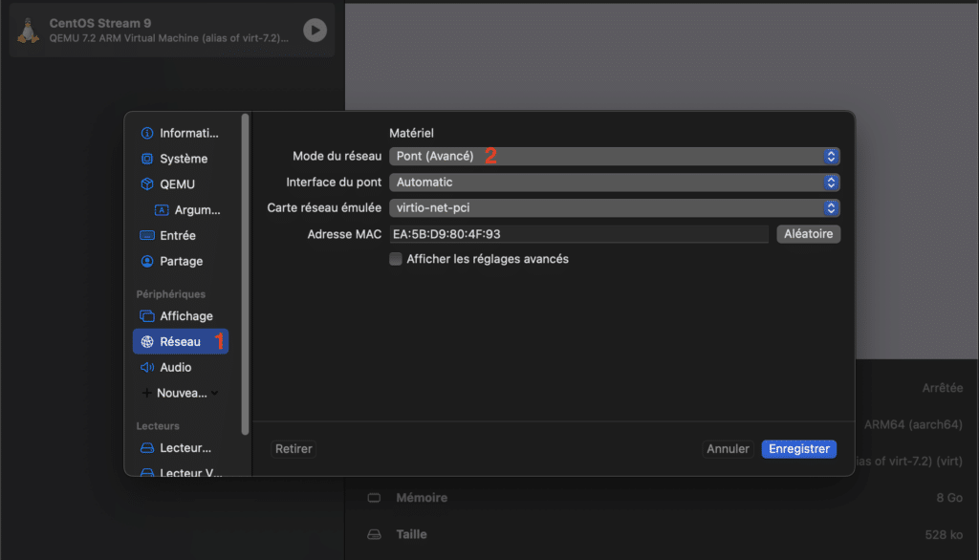The height and width of the screenshot is (560, 979).
Task: Open the Audio device settings
Action: click(181, 367)
